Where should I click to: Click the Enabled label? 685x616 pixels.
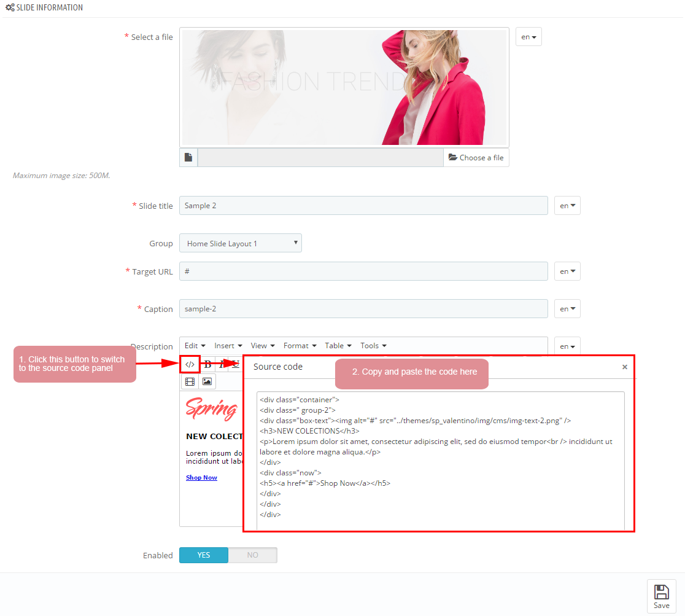(x=158, y=555)
